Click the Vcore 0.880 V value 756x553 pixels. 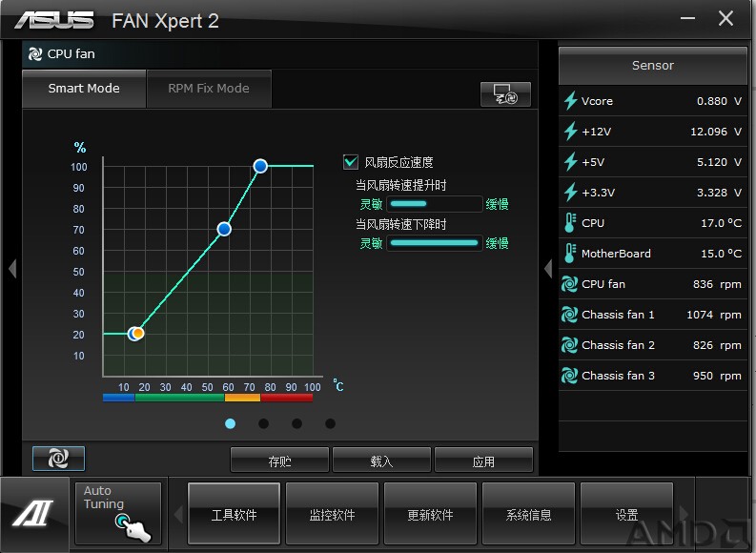point(719,101)
